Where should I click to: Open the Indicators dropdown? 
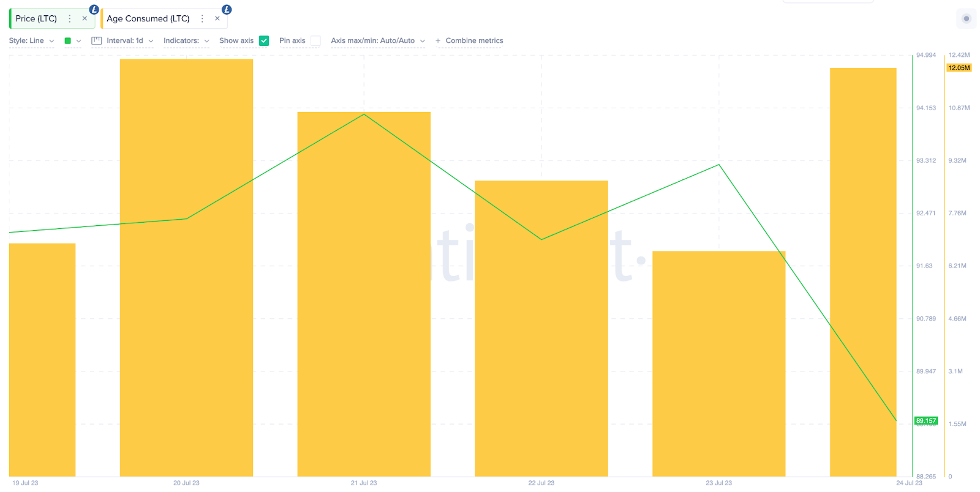point(186,41)
